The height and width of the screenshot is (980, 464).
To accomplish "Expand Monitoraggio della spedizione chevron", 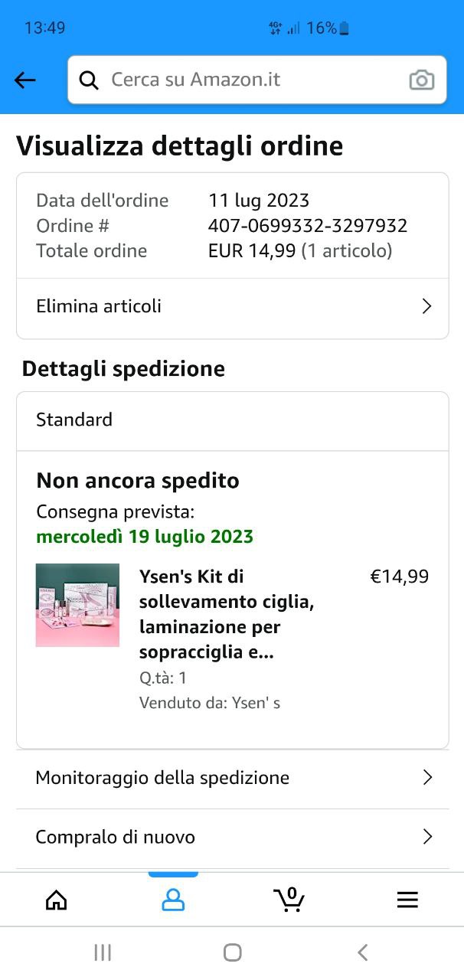I will pos(427,778).
